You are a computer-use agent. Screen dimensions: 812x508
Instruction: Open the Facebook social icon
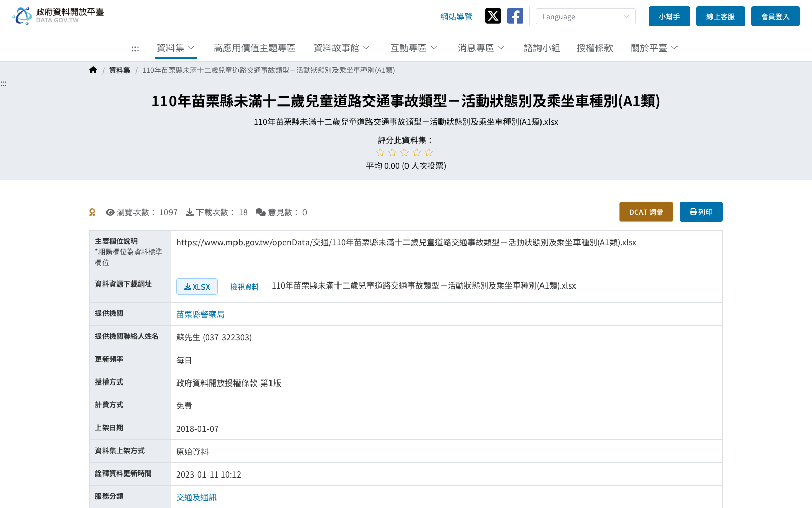pos(515,16)
